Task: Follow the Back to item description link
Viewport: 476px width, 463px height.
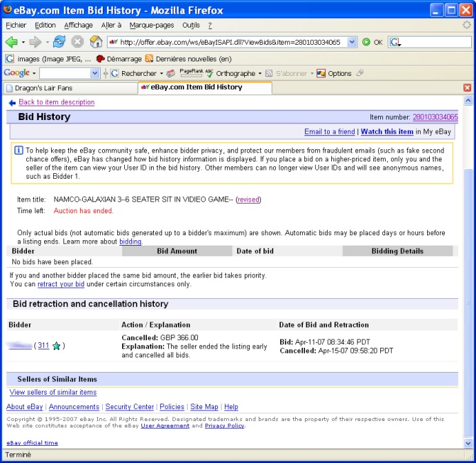Action: point(57,102)
